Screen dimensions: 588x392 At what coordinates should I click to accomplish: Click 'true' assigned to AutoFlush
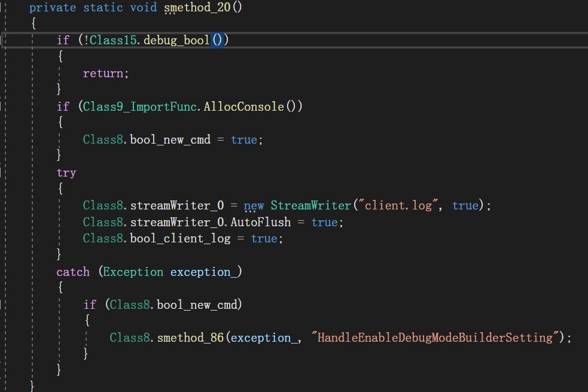click(x=325, y=223)
